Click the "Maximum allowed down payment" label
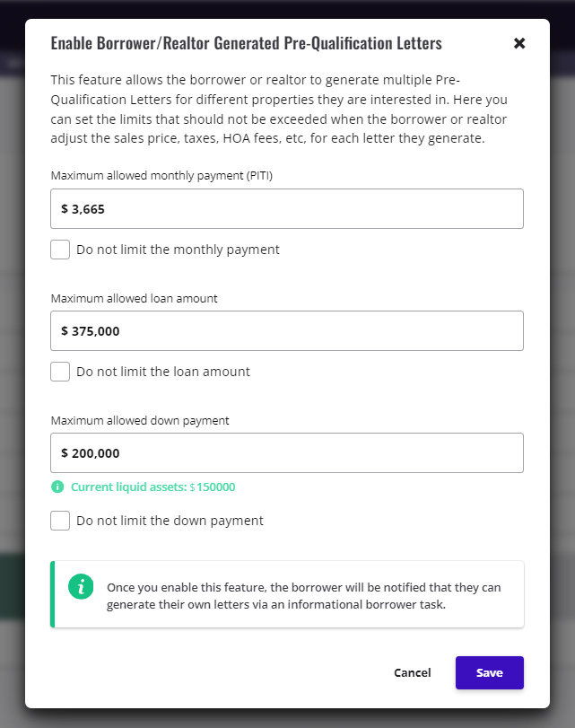This screenshot has width=575, height=728. point(140,420)
